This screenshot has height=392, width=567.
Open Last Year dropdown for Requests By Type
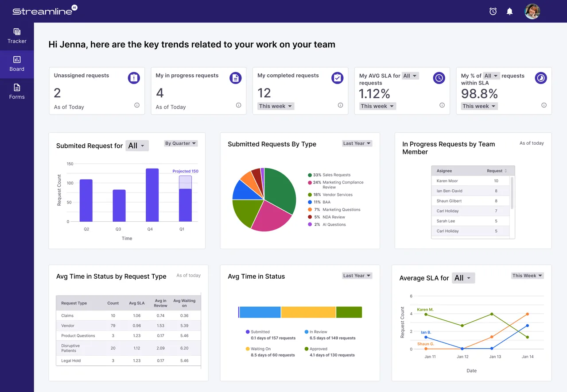(x=357, y=143)
